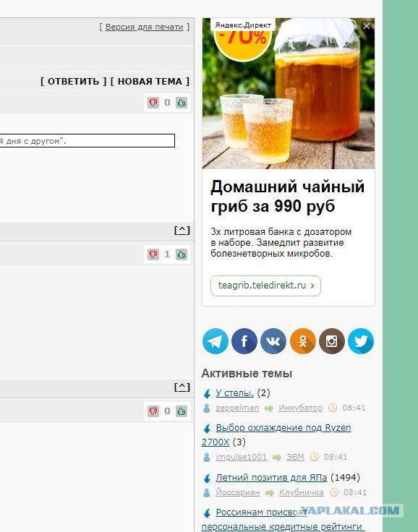Click ad description about 3х литровая банка
This screenshot has width=418, height=532.
pyautogui.click(x=281, y=243)
